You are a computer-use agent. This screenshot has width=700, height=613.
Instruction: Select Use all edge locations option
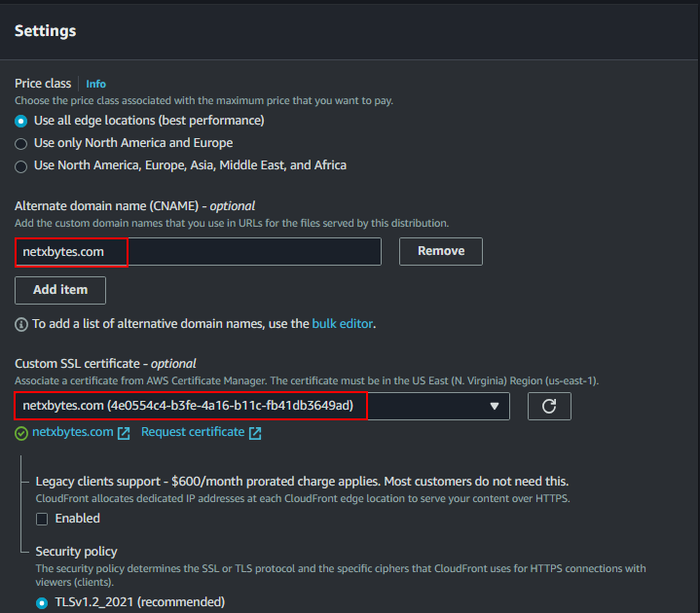click(x=21, y=121)
